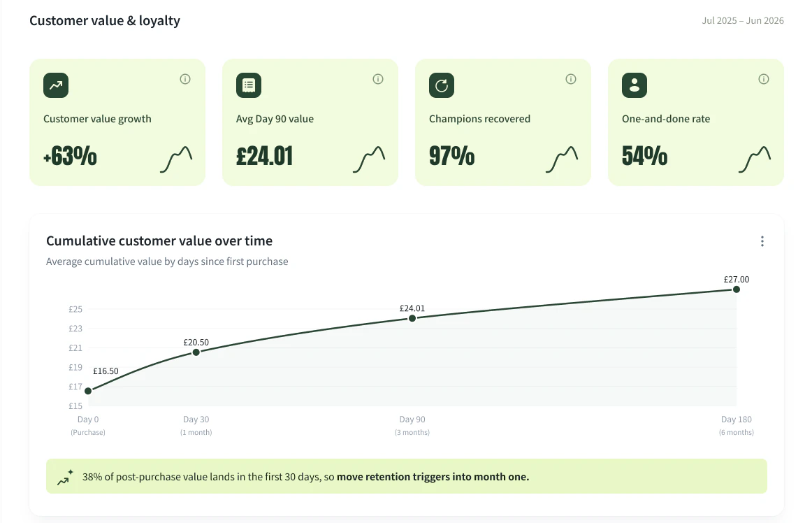Click the sparkline beside the 54% value

(755, 159)
